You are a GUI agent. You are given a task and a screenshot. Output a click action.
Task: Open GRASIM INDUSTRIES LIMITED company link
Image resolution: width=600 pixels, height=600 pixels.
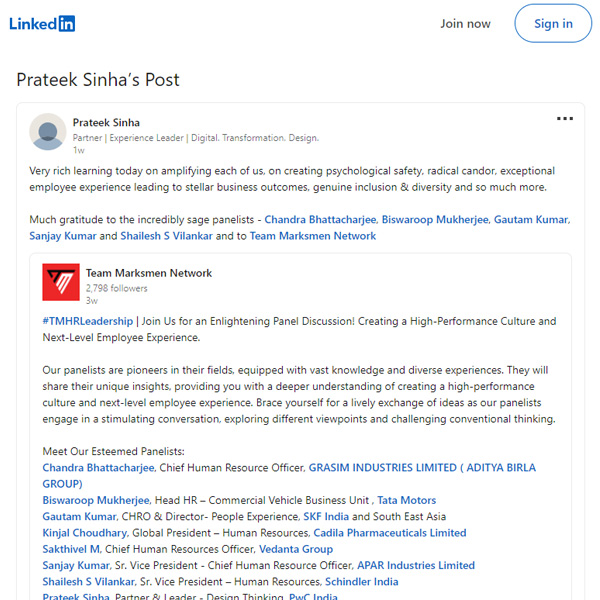click(289, 476)
